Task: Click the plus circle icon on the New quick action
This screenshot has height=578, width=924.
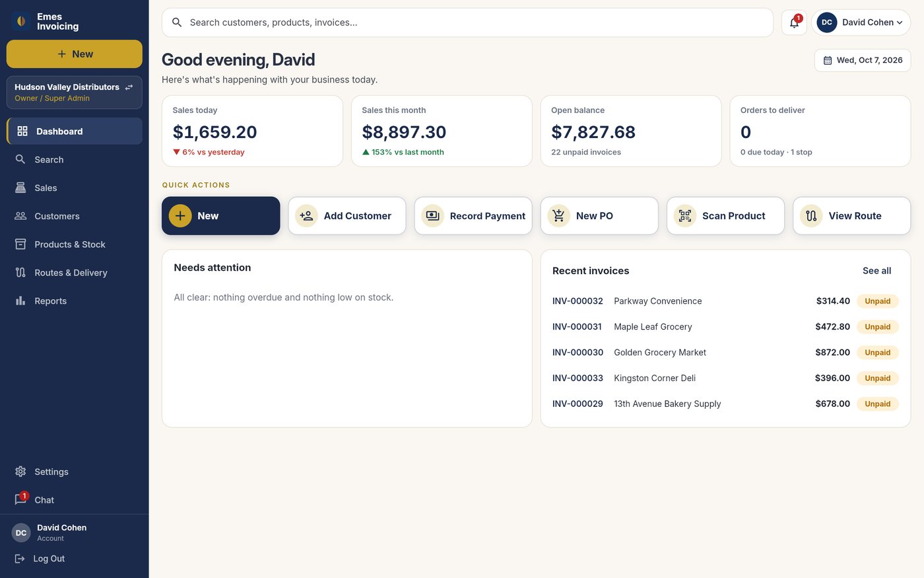Action: pos(180,216)
